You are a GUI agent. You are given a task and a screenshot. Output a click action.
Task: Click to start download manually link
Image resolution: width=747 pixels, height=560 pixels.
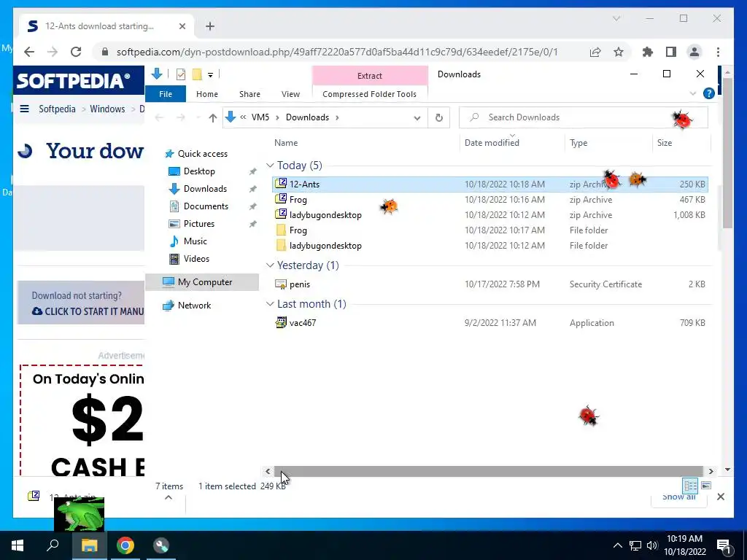(x=88, y=311)
